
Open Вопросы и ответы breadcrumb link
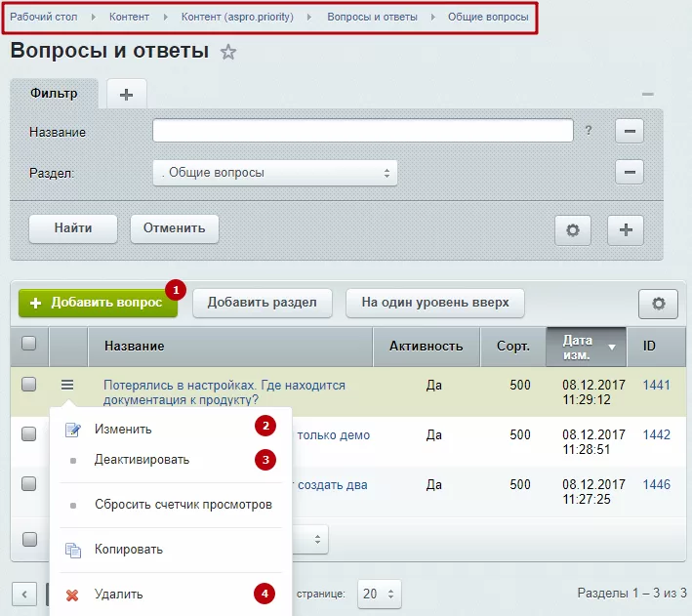click(x=372, y=17)
